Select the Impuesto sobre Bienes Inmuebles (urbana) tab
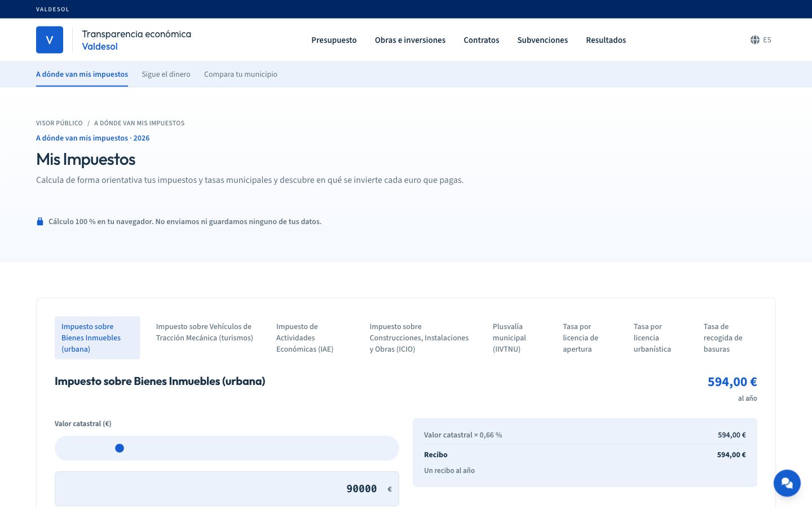 coord(97,338)
